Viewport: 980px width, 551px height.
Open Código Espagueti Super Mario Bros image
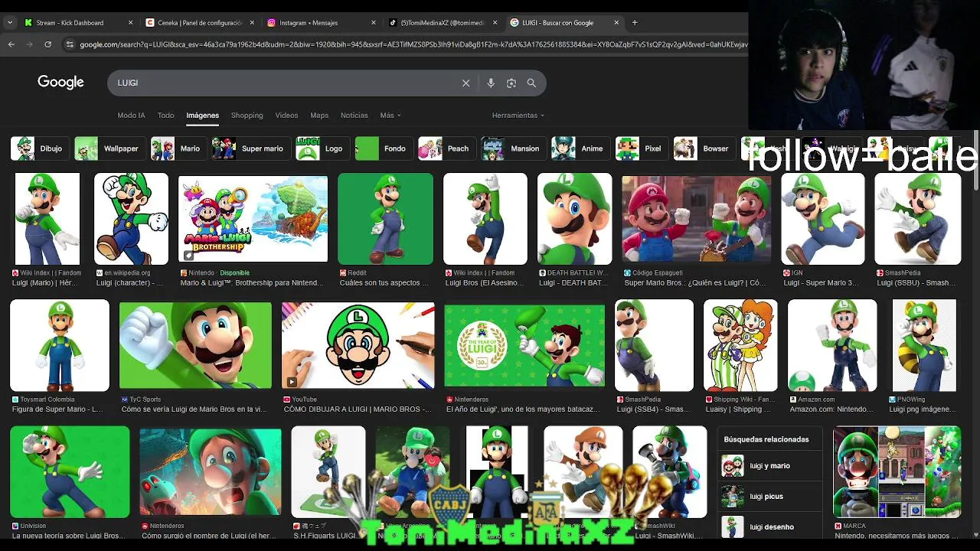(x=696, y=219)
